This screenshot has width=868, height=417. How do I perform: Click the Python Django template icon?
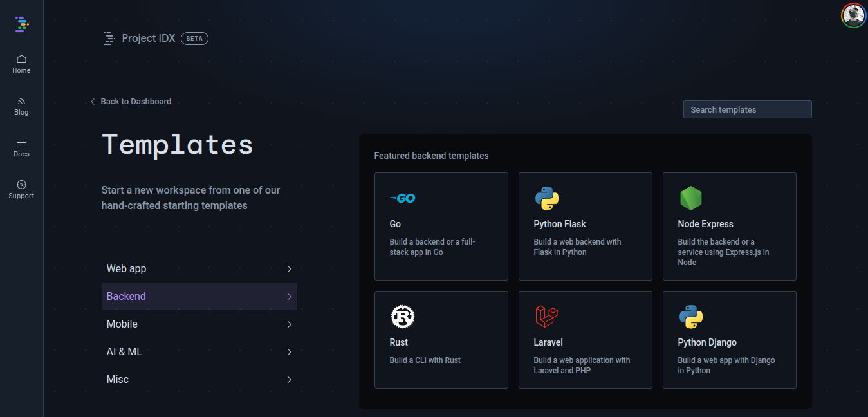click(x=691, y=316)
